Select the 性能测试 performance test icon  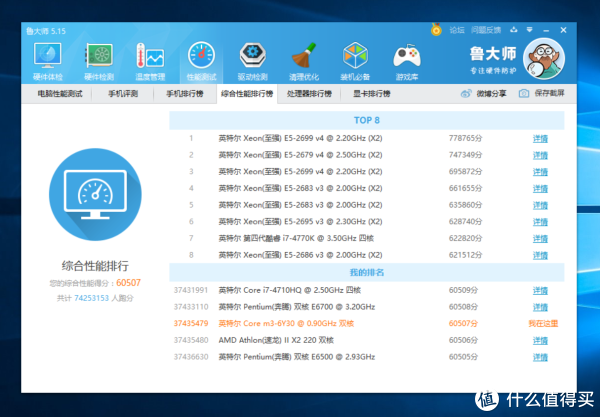(201, 61)
